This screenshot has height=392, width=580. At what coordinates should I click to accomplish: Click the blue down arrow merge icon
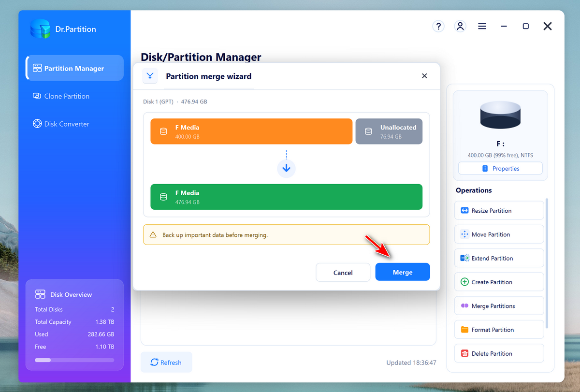[286, 168]
